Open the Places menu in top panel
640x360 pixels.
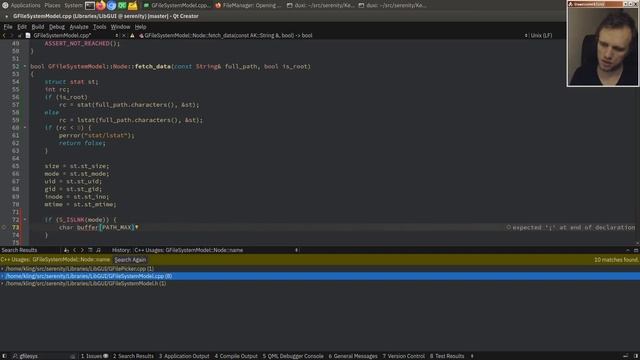coord(52,5)
